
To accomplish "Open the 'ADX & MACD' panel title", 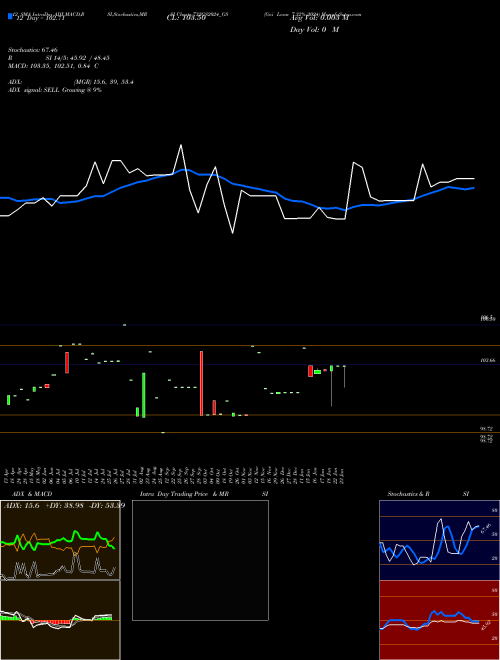I will [32, 494].
